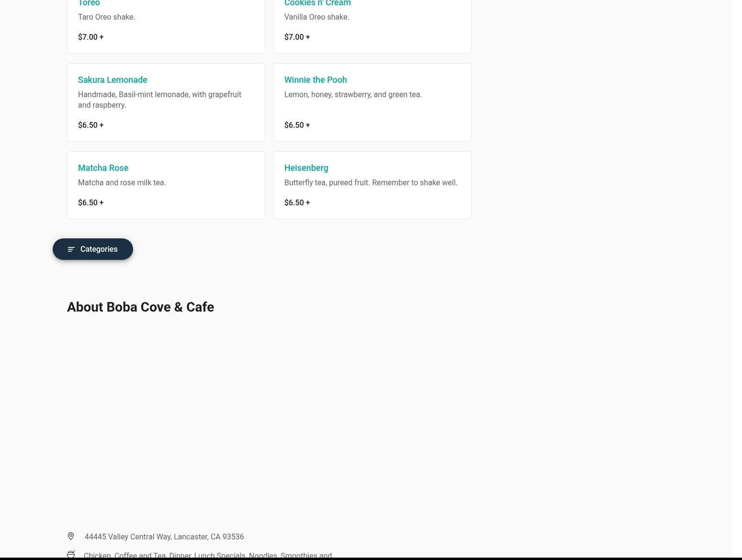Click the Matcha and rose milk tea description

(x=122, y=182)
